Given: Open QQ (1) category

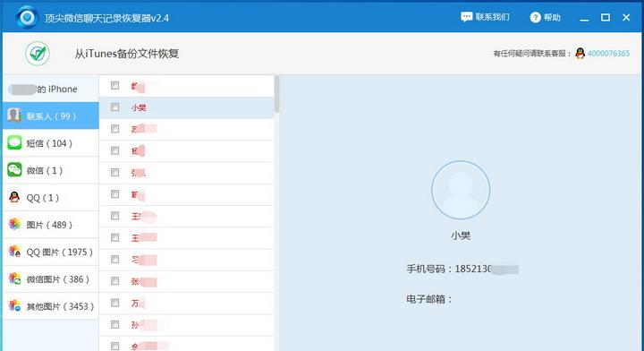Looking at the screenshot, I should point(50,198).
